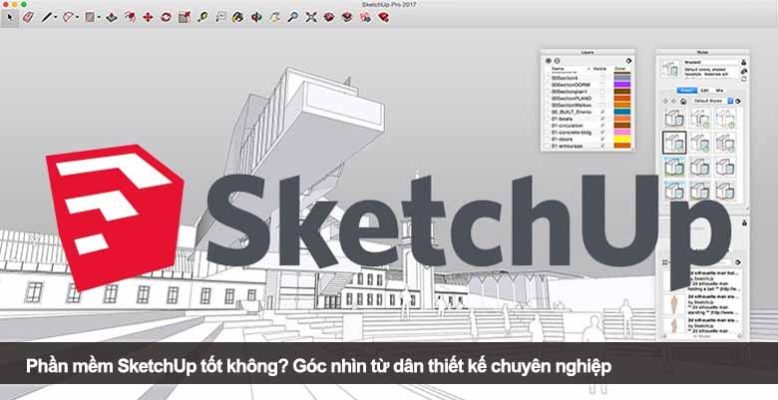
Task: Click the Add Layer plus button
Action: (x=548, y=61)
